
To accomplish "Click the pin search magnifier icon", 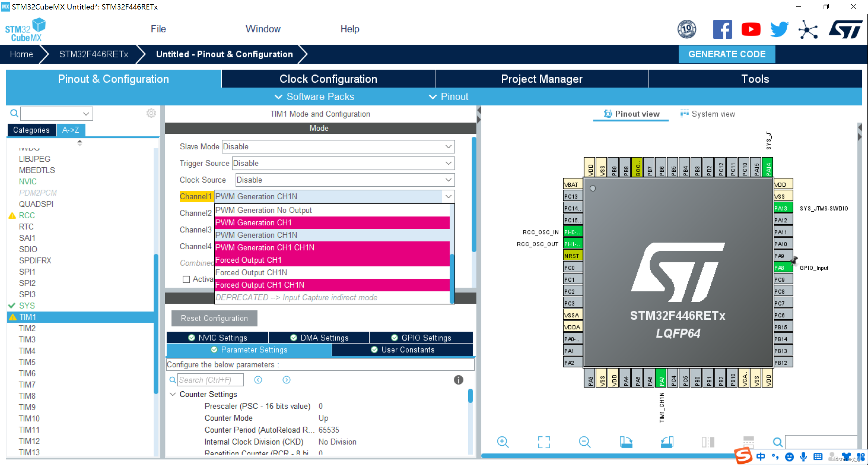I will click(777, 442).
